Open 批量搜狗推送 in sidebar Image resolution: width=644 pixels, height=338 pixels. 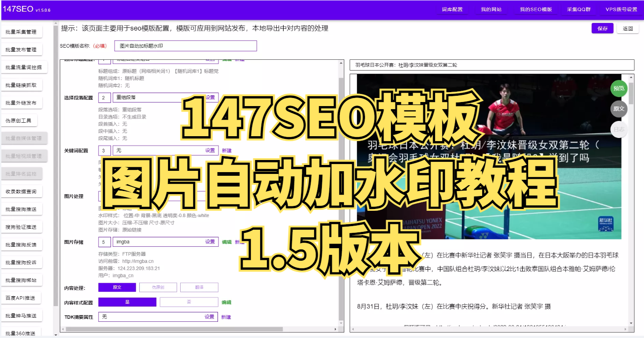tap(21, 209)
